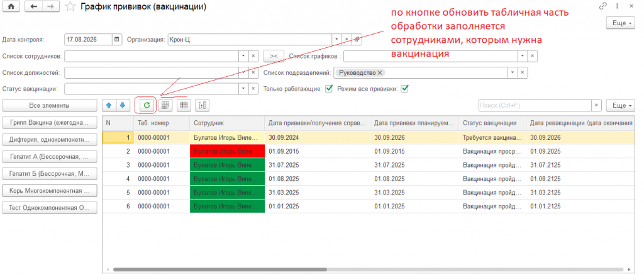
Task: Toggle Только работающие checkbox
Action: pyautogui.click(x=328, y=88)
